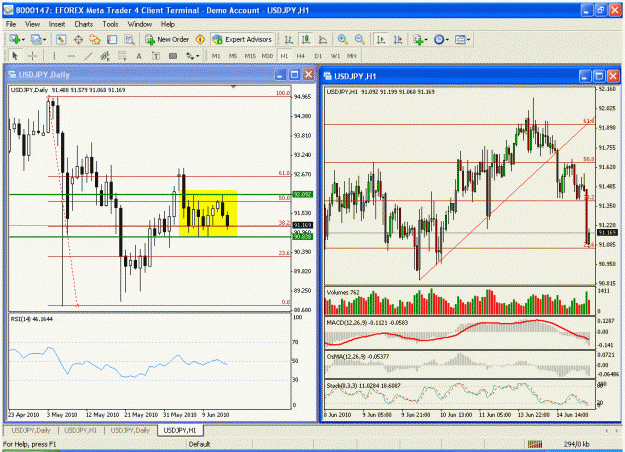Zoom in on the chart
625x452 pixels.
(342, 39)
